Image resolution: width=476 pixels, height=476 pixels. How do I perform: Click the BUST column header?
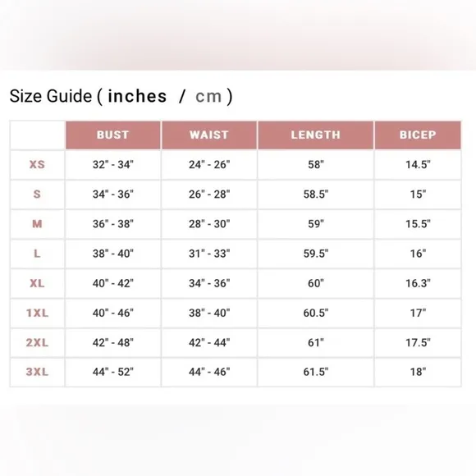pyautogui.click(x=113, y=135)
